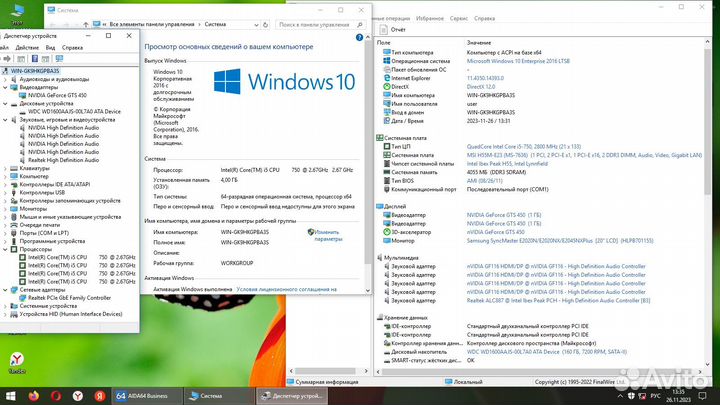The height and width of the screenshot is (405, 720).
Task: Select the Realtek High Definition Audio device
Action: point(63,160)
